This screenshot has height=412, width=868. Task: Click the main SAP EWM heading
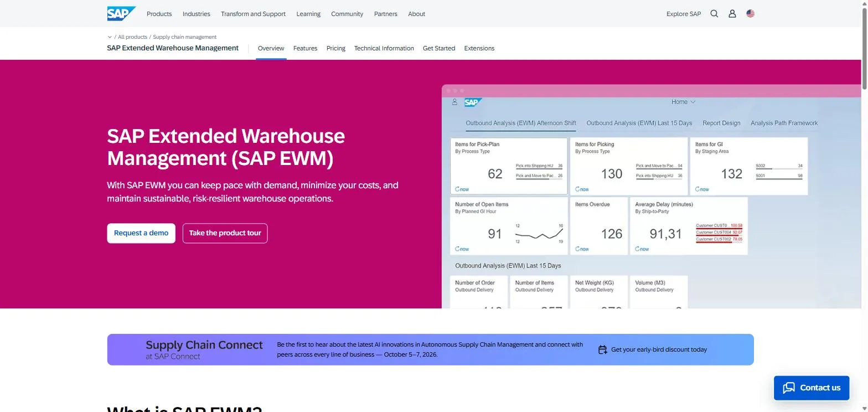tap(226, 147)
